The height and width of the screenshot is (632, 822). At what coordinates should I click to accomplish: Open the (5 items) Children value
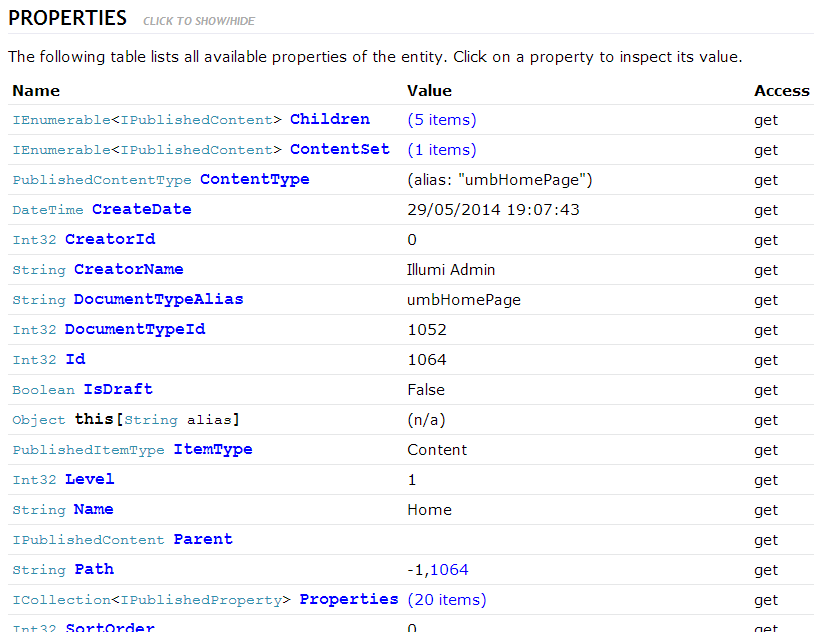click(x=442, y=119)
